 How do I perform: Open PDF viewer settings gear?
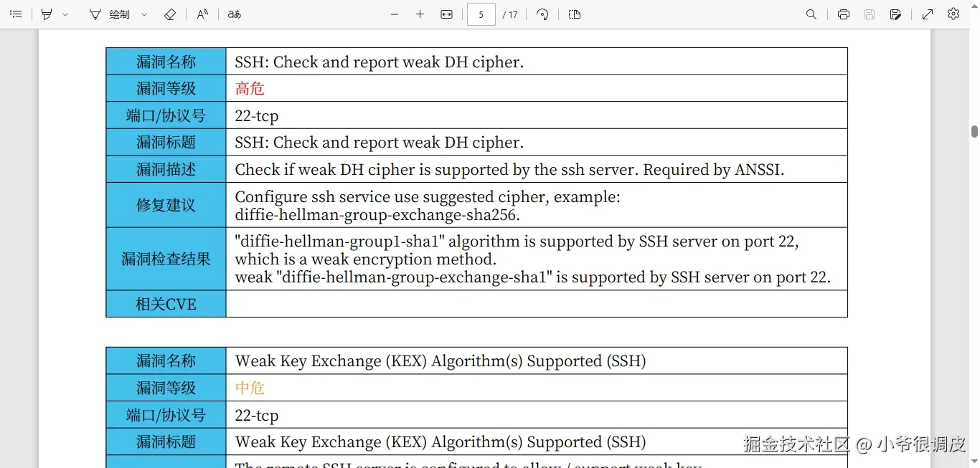coord(953,14)
